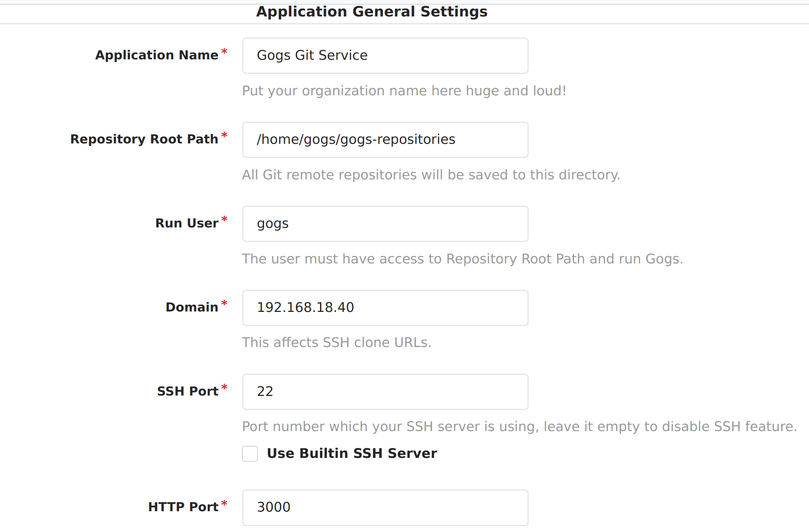Select the Run User text field

pos(385,224)
